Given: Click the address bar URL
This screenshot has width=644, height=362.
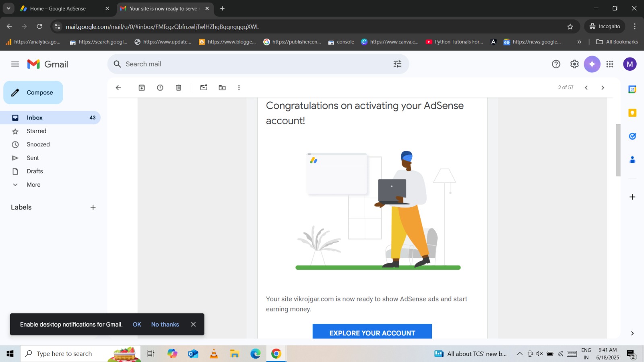Looking at the screenshot, I should pyautogui.click(x=162, y=27).
